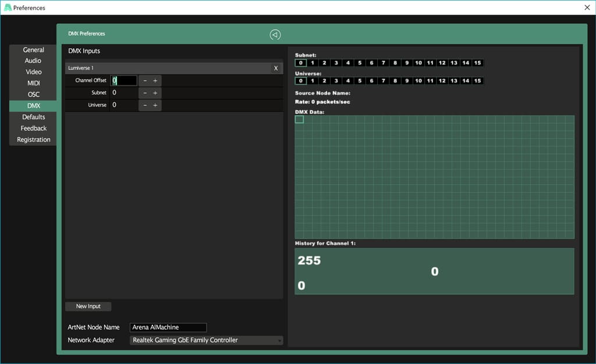Select Universe 8 in the monitor panel
Viewport: 596px width, 364px height.
coord(395,81)
